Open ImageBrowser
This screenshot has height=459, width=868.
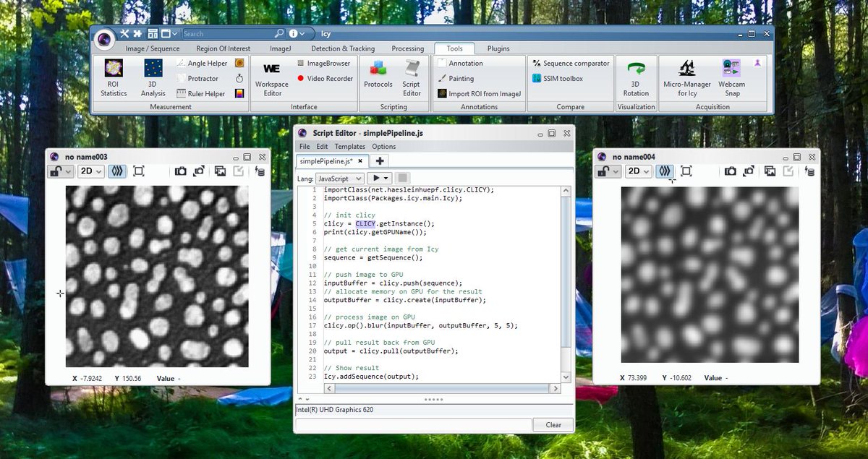pyautogui.click(x=323, y=64)
